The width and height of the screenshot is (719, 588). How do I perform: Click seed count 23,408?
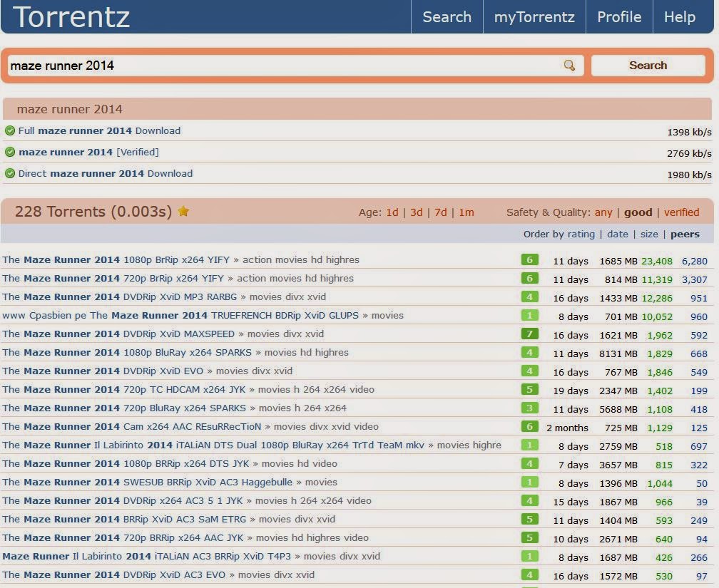pos(657,262)
